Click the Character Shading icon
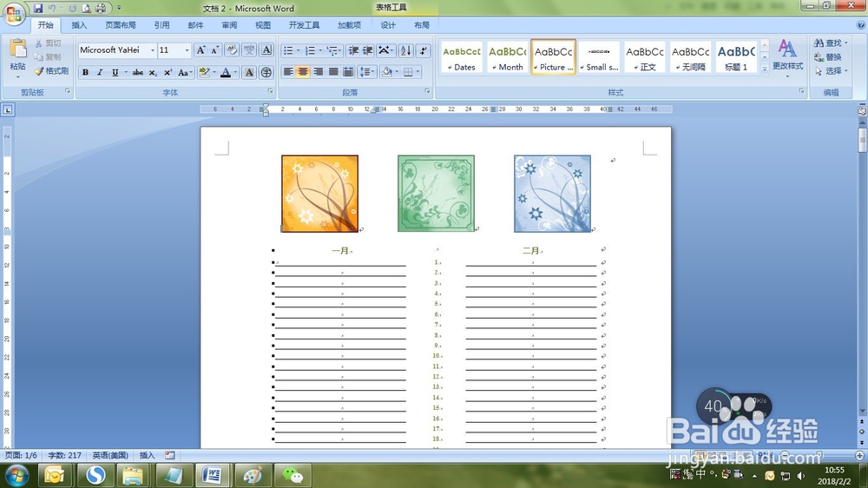 (249, 73)
